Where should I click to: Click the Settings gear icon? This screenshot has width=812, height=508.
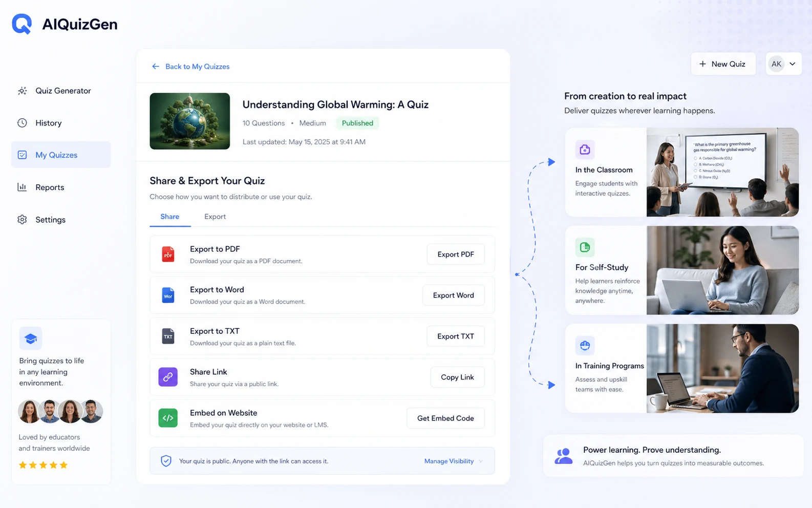pyautogui.click(x=22, y=219)
